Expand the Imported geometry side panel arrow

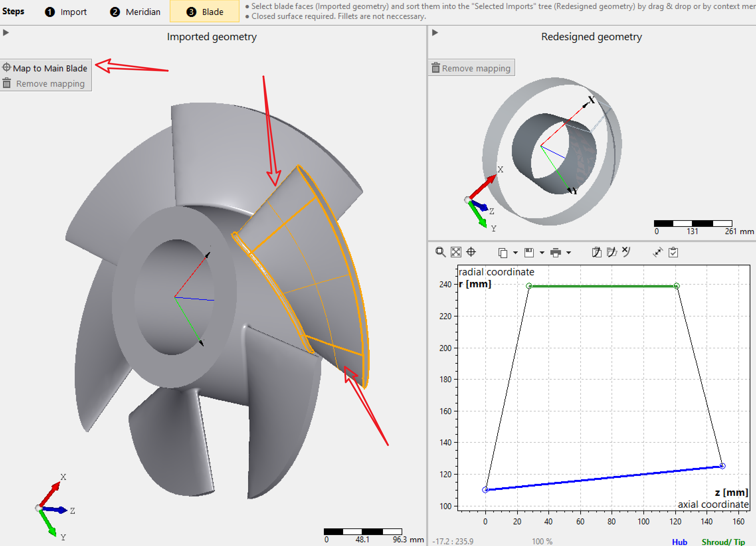point(6,33)
